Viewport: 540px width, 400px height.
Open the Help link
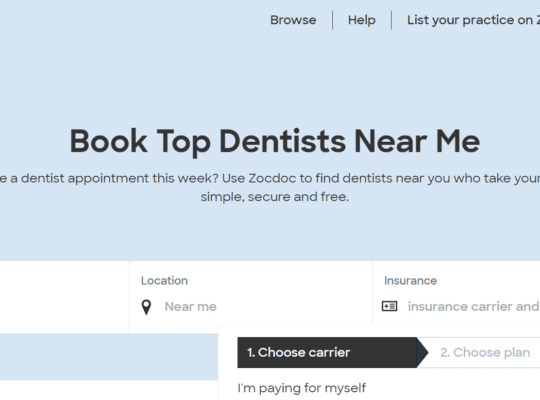(362, 20)
